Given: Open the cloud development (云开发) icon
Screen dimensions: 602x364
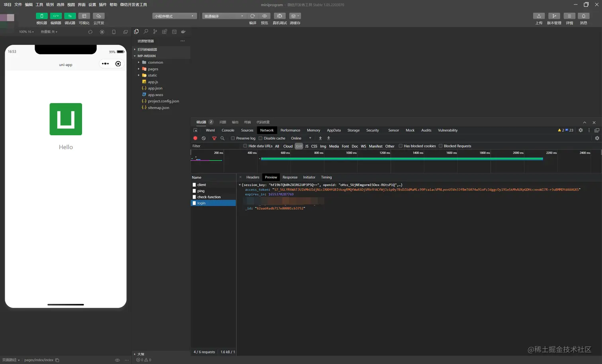Looking at the screenshot, I should pyautogui.click(x=98, y=16).
